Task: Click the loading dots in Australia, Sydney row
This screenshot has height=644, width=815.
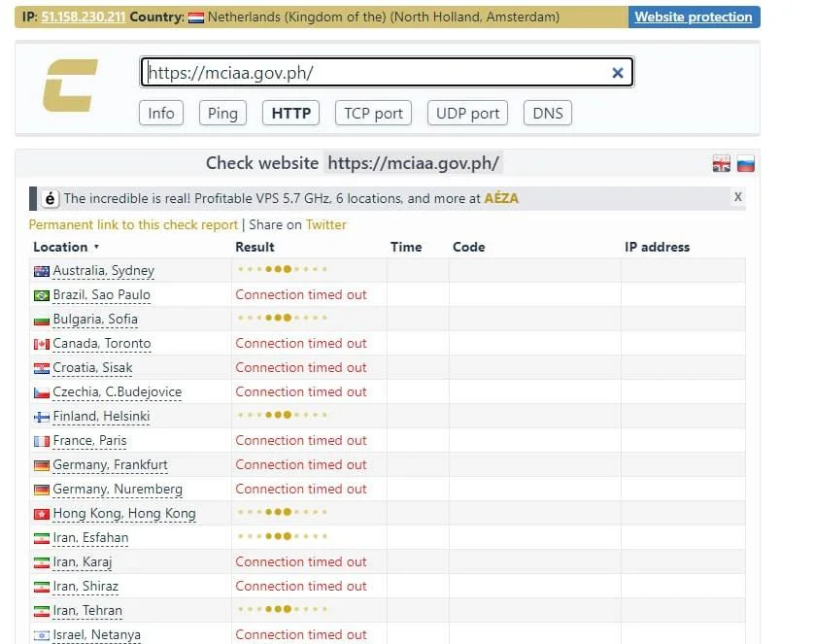Action: (283, 269)
